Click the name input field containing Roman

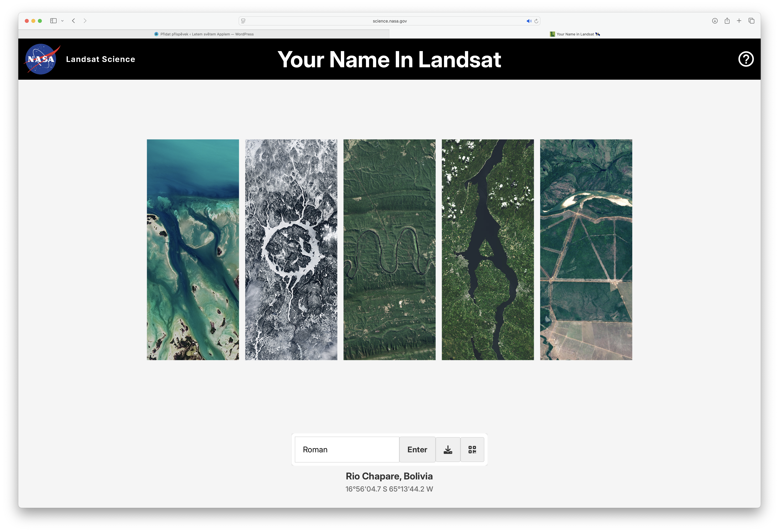347,450
